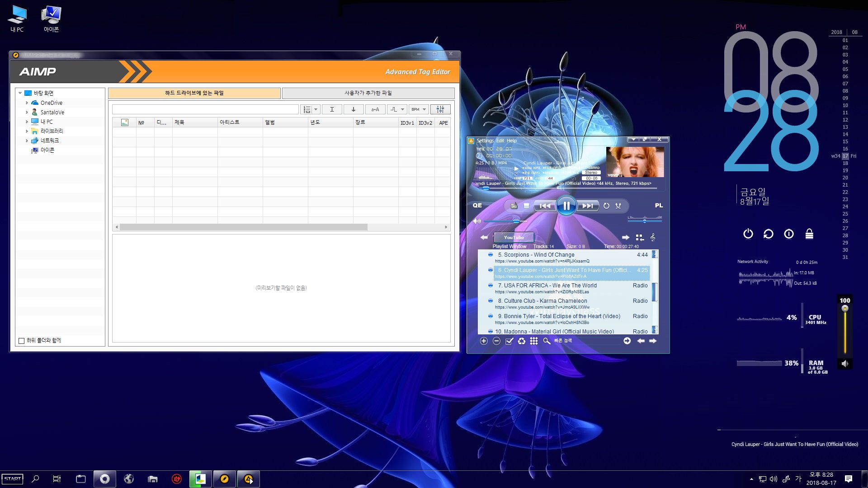
Task: Sort by the 앨범 column header
Action: tap(285, 122)
